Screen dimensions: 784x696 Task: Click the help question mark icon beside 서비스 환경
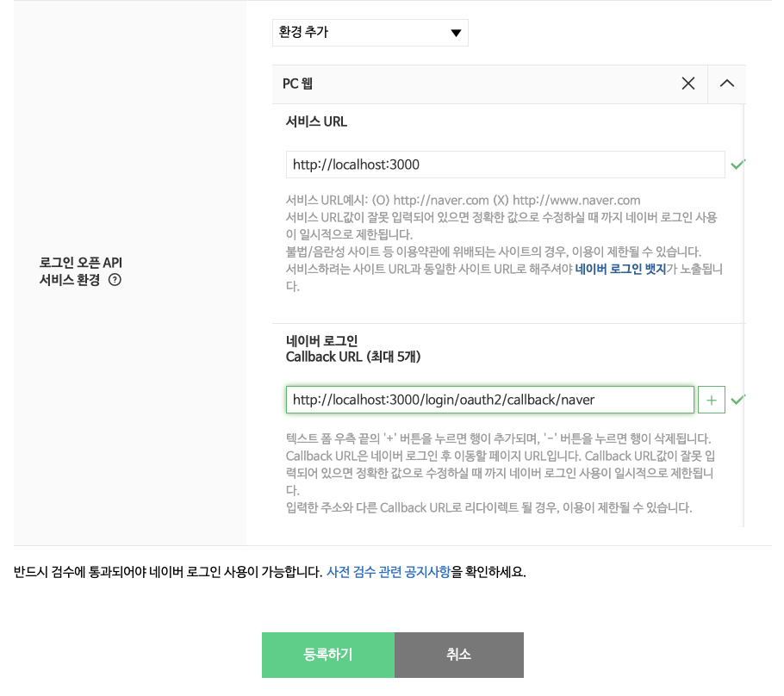[115, 279]
